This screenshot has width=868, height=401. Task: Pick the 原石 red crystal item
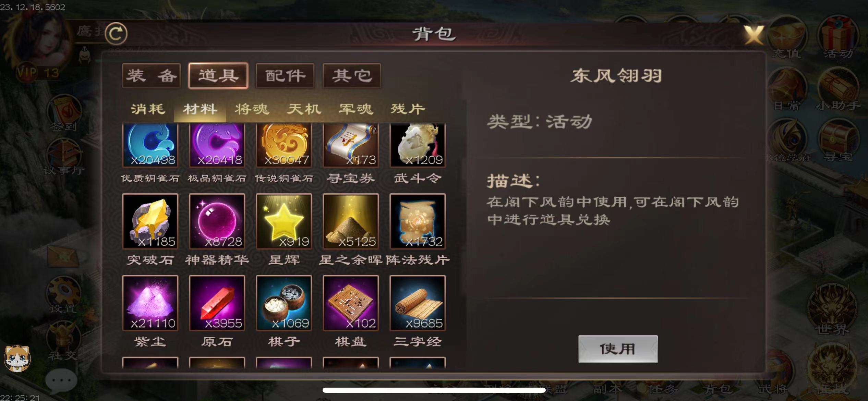point(217,303)
